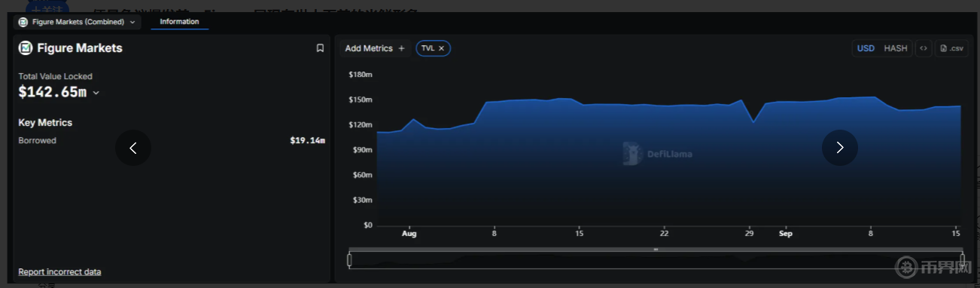Open embed code icon button
Image resolution: width=980 pixels, height=288 pixels.
[924, 48]
